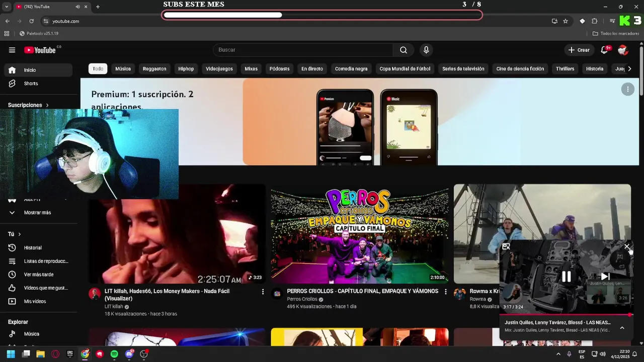This screenshot has height=362, width=644.
Task: Open the YouTube hamburger guide menu
Action: click(12, 50)
